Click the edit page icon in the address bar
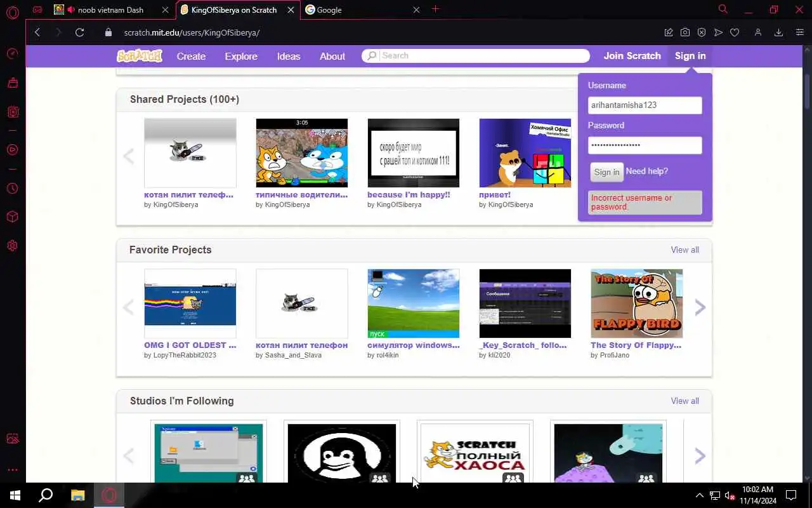The image size is (812, 508). point(669,32)
